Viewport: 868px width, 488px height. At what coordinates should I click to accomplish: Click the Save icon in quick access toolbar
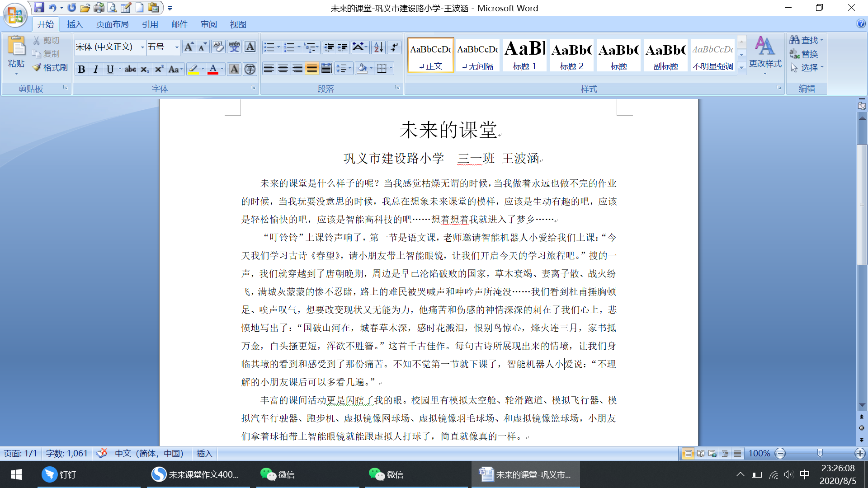39,8
